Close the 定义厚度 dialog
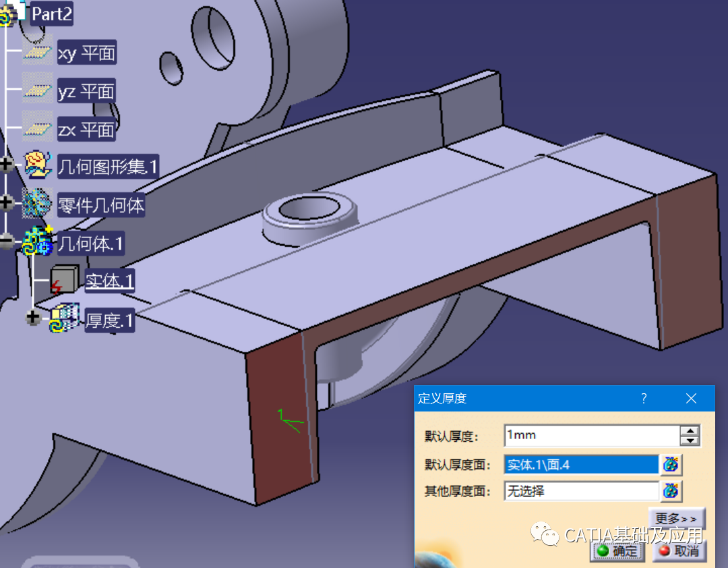This screenshot has height=568, width=728. click(x=691, y=399)
